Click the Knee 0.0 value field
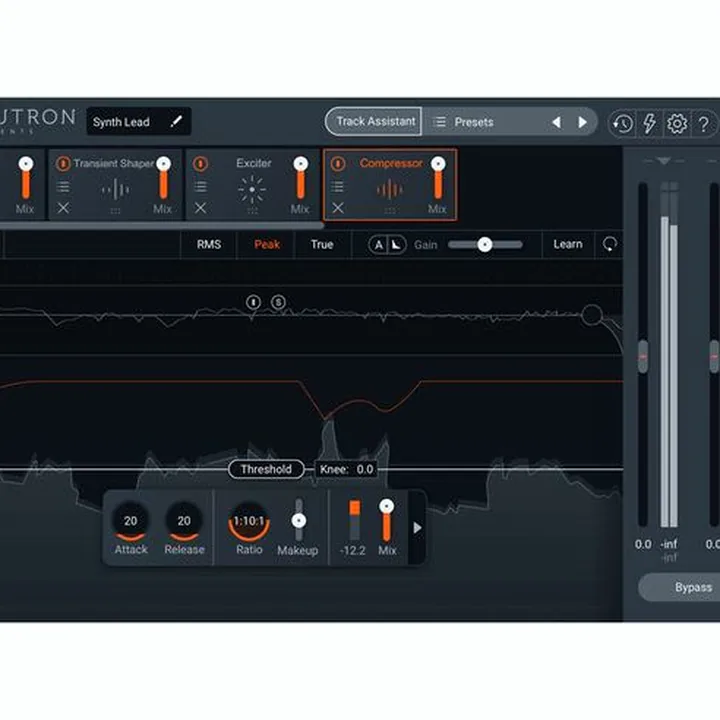 point(346,469)
